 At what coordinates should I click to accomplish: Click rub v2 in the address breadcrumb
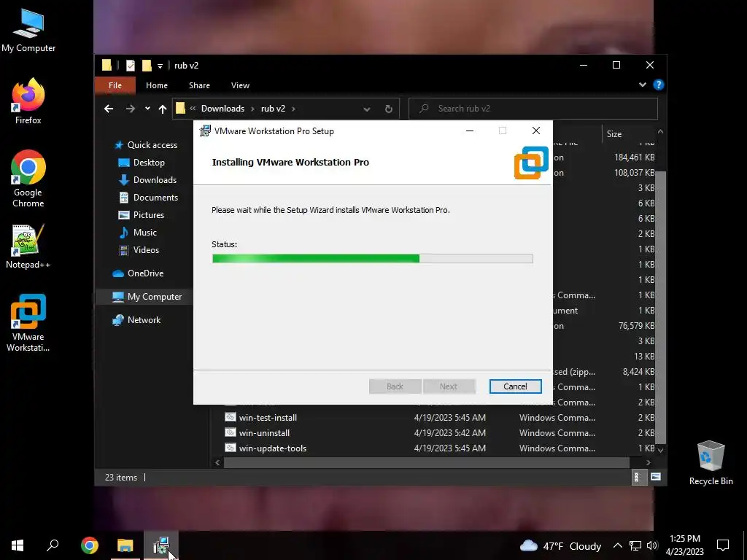click(x=273, y=109)
